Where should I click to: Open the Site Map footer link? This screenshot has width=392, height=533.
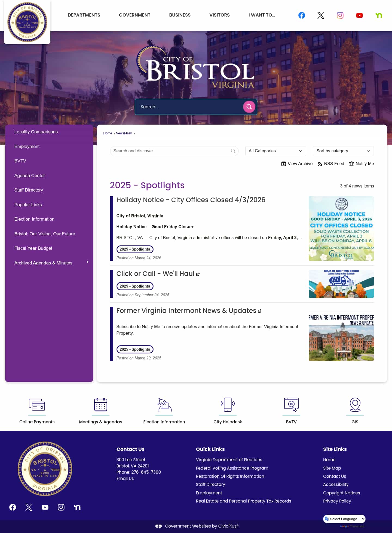click(x=332, y=468)
